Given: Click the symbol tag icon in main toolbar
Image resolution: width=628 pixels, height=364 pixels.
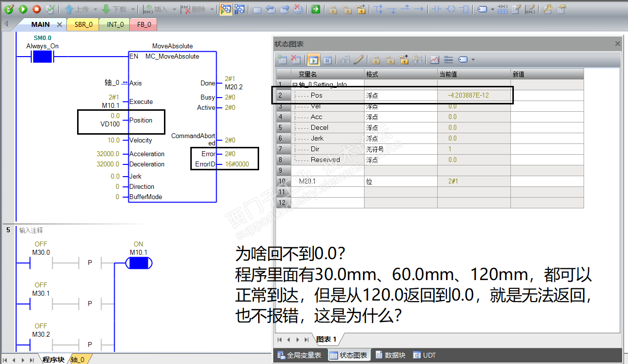Looking at the screenshot, I should click(482, 9).
